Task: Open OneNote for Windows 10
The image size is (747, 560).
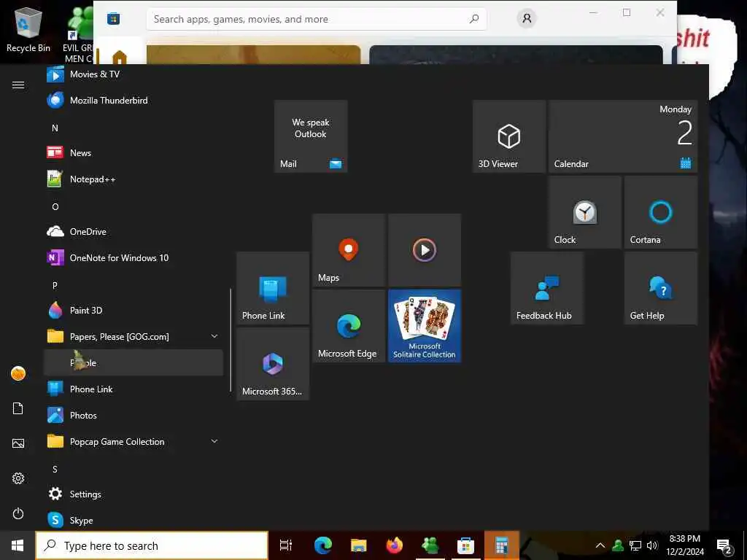Action: [133, 257]
